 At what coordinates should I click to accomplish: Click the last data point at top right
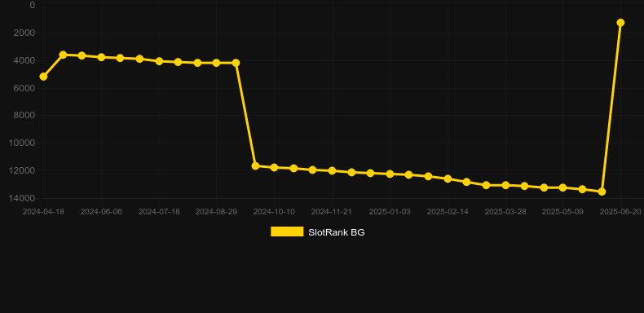tap(620, 23)
